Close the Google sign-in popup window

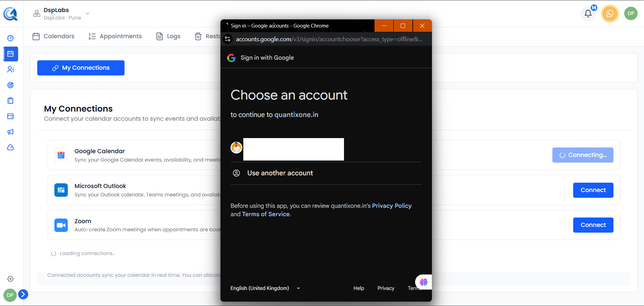click(422, 26)
